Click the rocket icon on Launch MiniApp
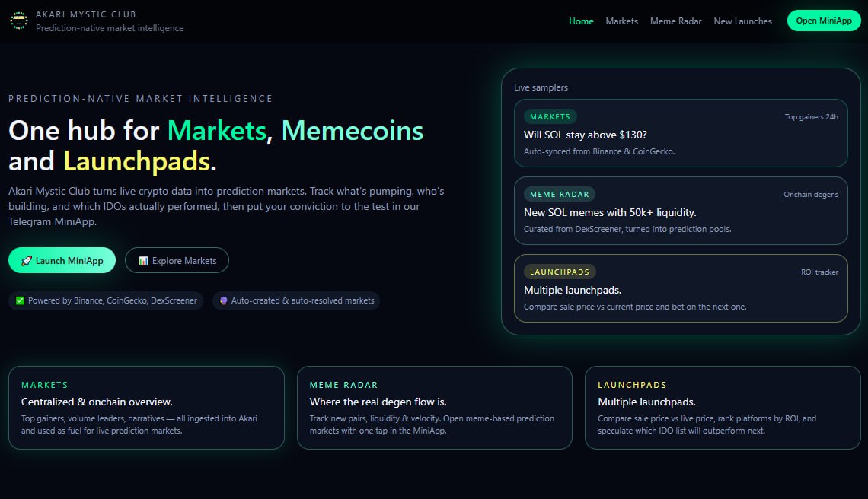This screenshot has height=499, width=868. [x=27, y=261]
